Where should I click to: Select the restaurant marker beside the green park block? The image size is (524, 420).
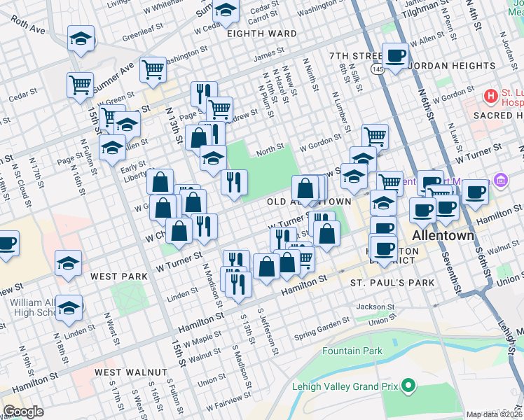[x=234, y=183]
